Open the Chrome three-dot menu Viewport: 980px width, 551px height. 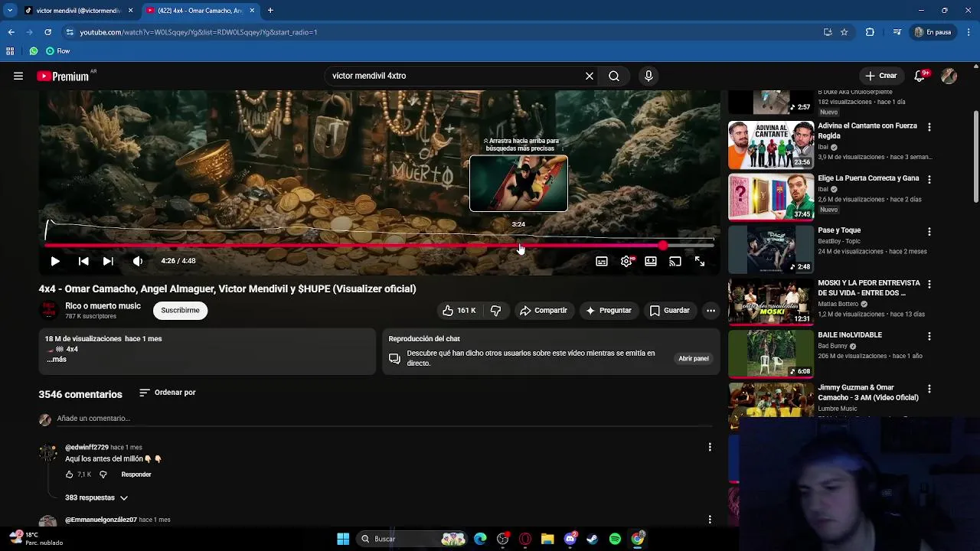pos(969,32)
